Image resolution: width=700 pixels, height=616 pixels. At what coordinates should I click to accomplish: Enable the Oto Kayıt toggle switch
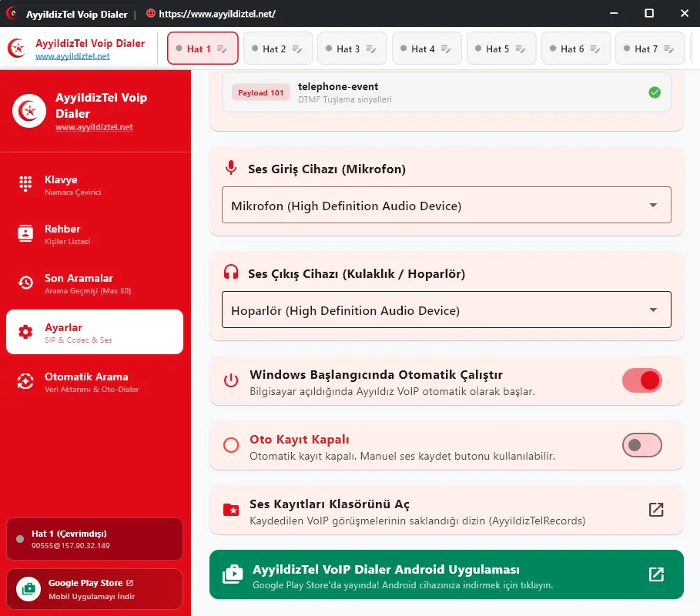642,445
